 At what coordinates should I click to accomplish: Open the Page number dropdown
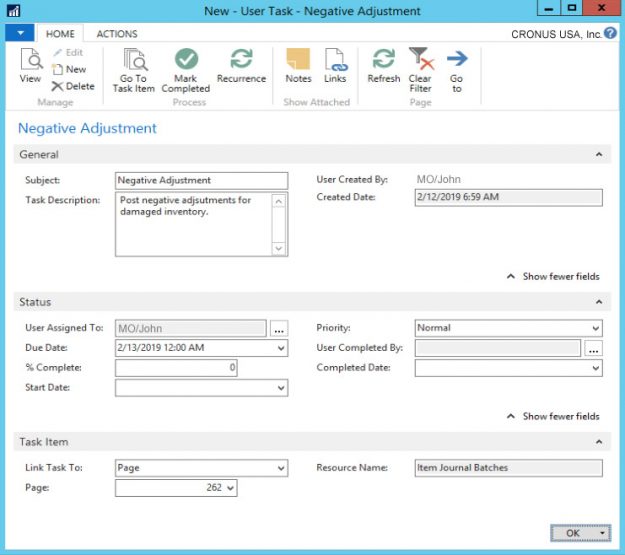pos(230,488)
